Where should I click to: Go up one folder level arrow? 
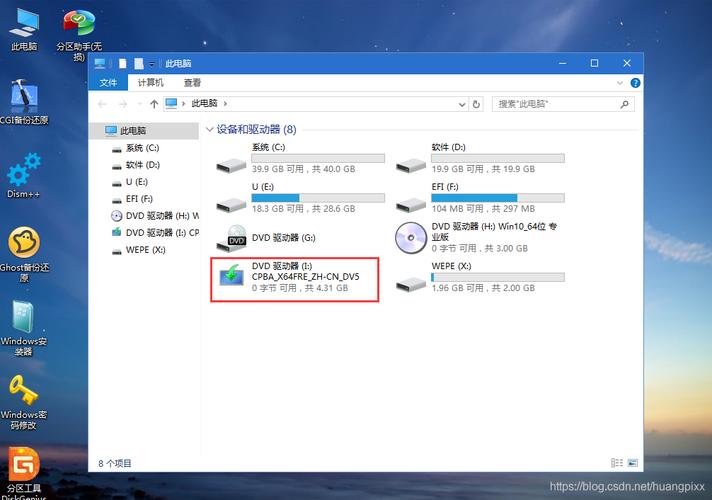(x=154, y=103)
